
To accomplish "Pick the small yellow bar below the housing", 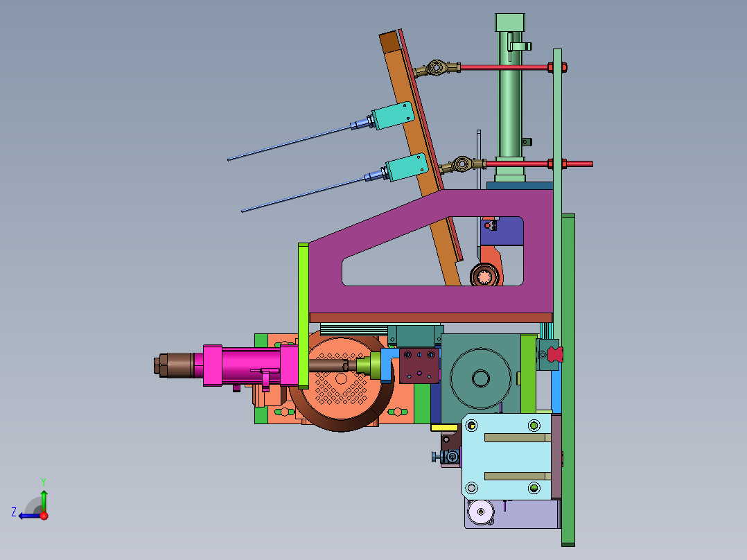I will click(444, 428).
